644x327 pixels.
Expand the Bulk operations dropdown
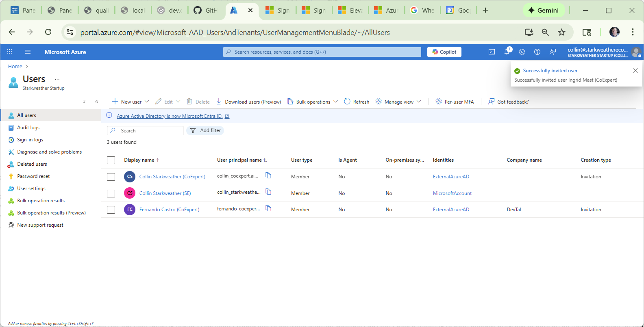coord(335,102)
